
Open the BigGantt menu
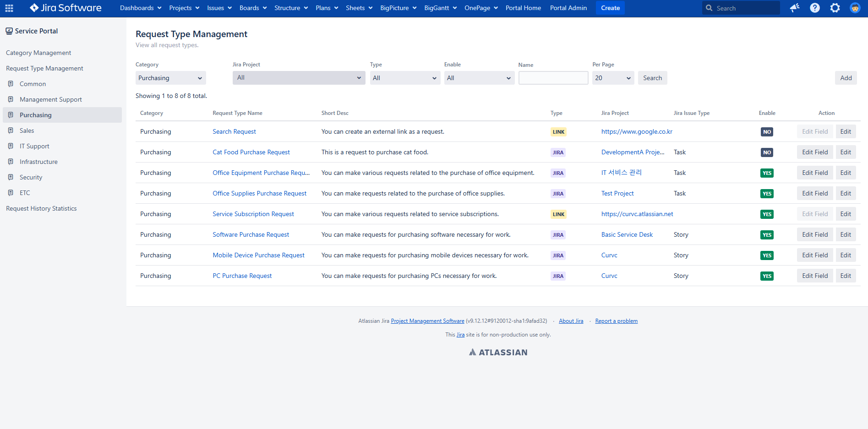(x=440, y=8)
